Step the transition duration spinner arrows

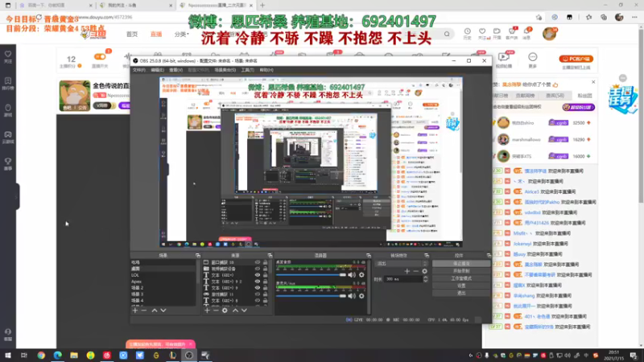pyautogui.click(x=426, y=279)
